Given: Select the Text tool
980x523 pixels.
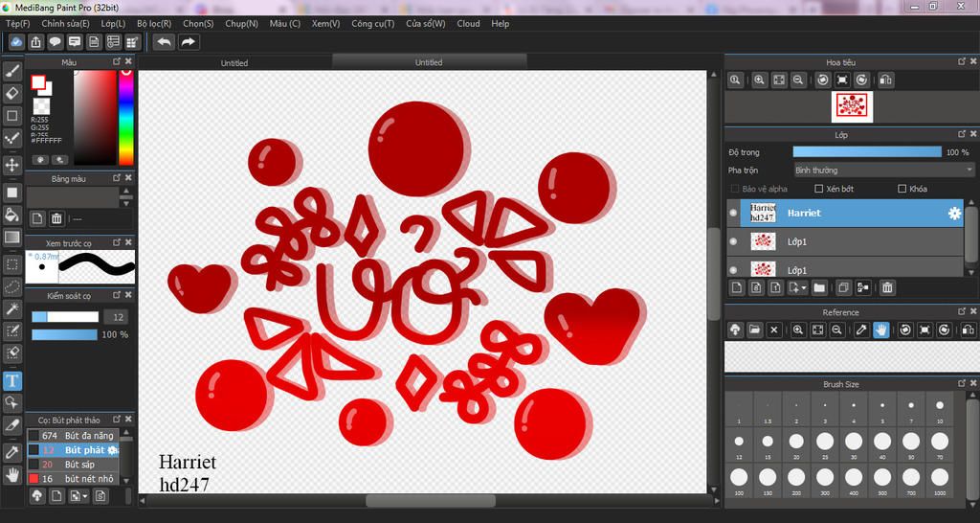Looking at the screenshot, I should 11,380.
